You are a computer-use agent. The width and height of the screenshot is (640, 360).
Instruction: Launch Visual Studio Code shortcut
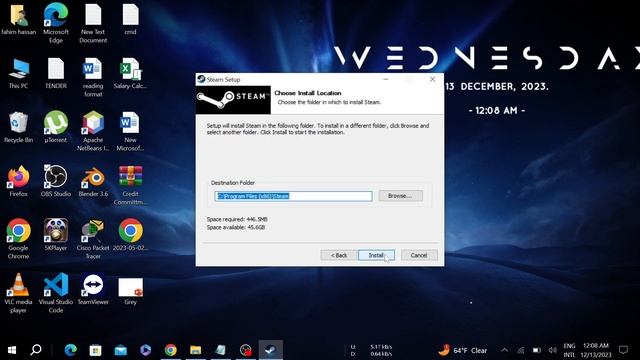pyautogui.click(x=56, y=293)
